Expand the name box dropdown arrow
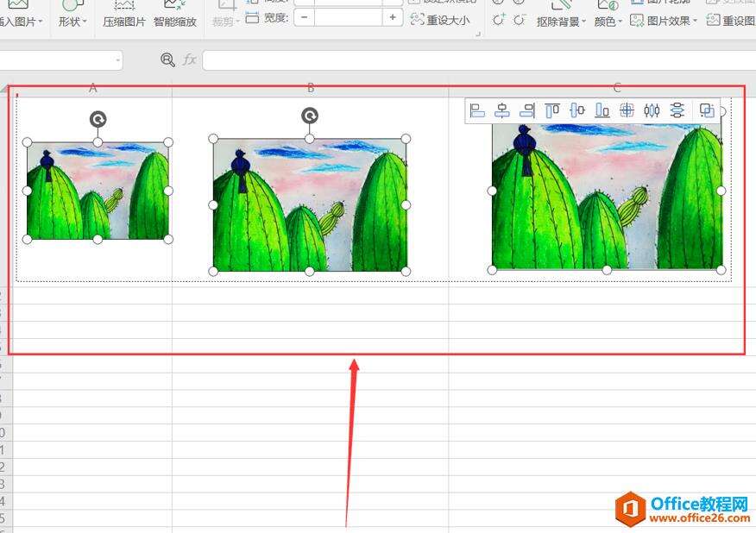Screen dimensions: 756x533 click(117, 60)
